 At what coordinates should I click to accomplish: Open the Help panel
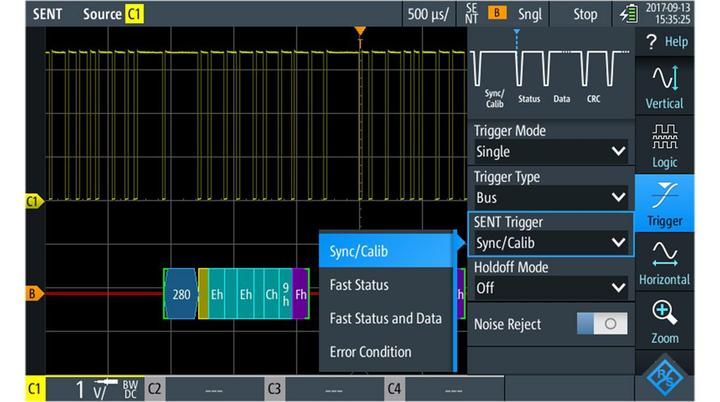click(665, 42)
